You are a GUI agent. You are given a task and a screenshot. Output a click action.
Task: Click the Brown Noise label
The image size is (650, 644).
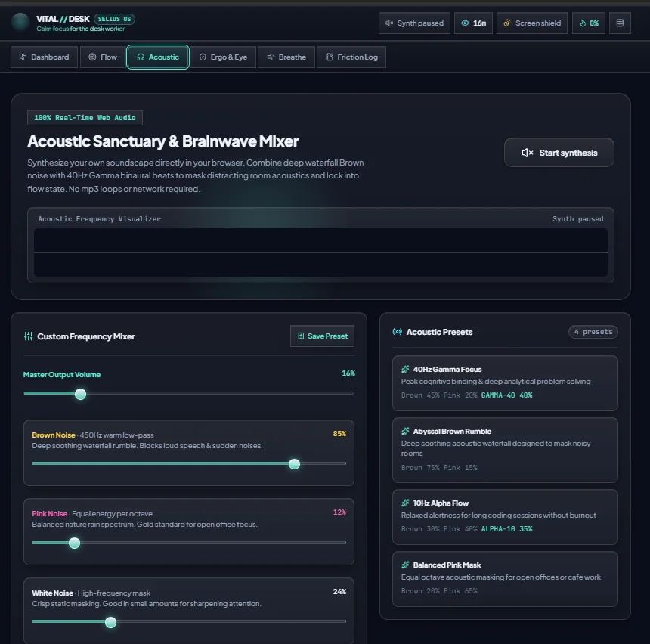(x=54, y=435)
